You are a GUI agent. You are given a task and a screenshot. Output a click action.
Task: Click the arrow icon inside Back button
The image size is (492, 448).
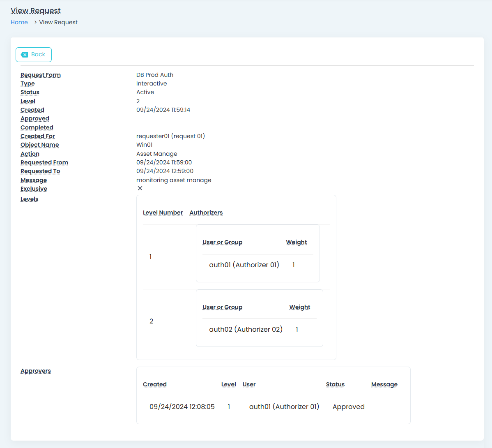(24, 55)
